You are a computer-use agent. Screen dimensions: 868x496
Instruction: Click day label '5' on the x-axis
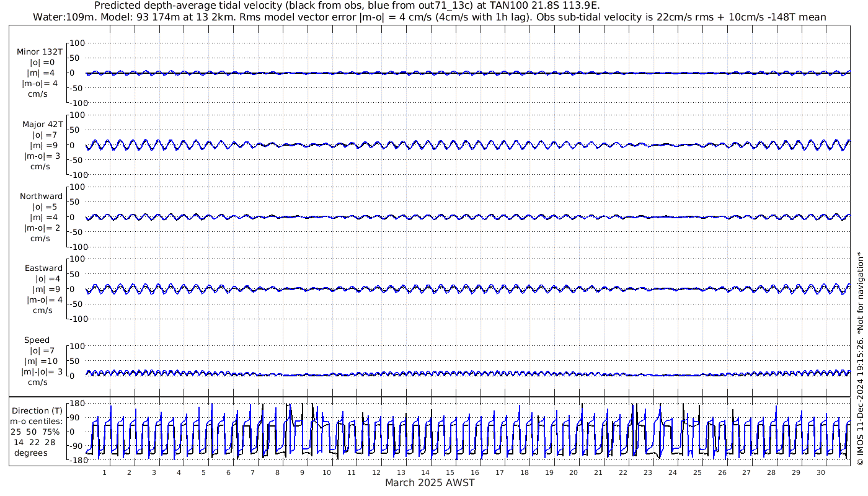(203, 472)
